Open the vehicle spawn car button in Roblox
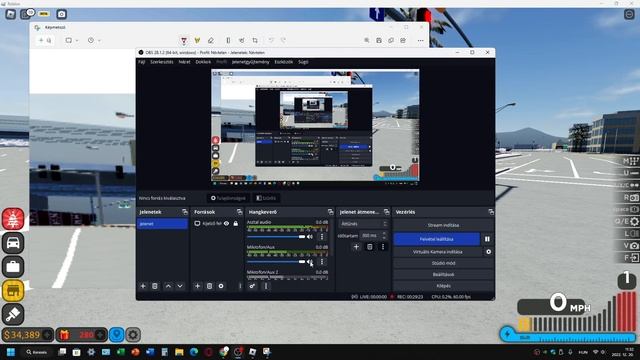640x360 pixels. coord(13,243)
